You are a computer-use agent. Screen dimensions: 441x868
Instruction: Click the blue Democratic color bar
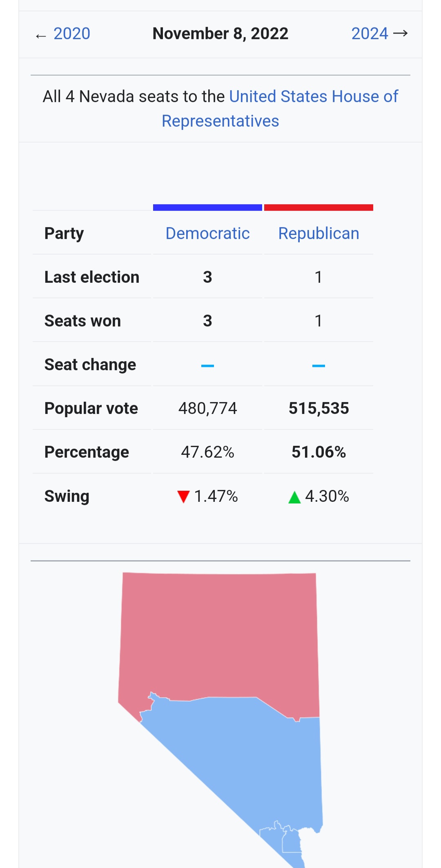click(x=207, y=208)
